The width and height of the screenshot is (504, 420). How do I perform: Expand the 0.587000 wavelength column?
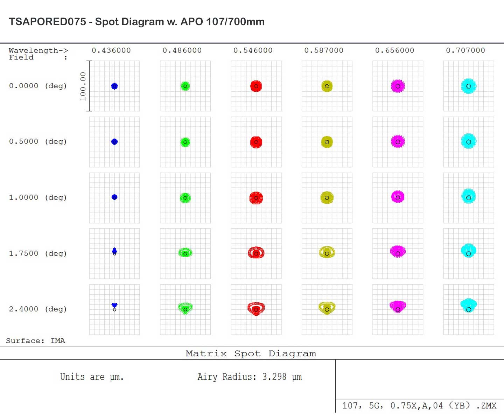tap(323, 50)
